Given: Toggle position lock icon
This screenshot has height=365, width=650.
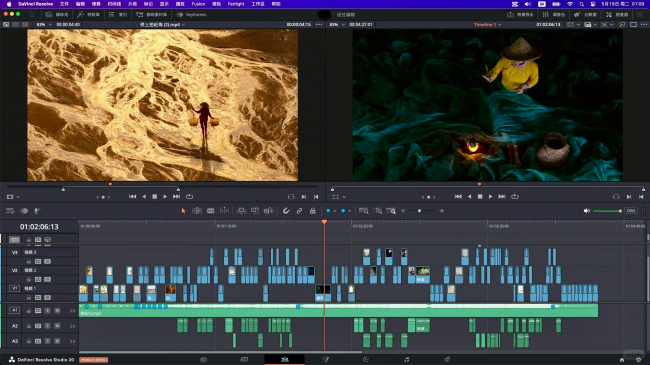Looking at the screenshot, I should point(313,211).
